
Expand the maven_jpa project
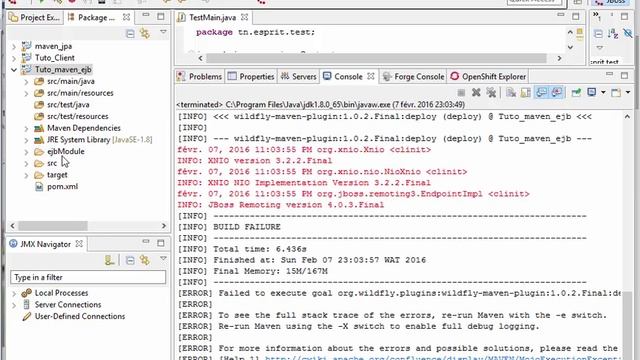click(14, 47)
